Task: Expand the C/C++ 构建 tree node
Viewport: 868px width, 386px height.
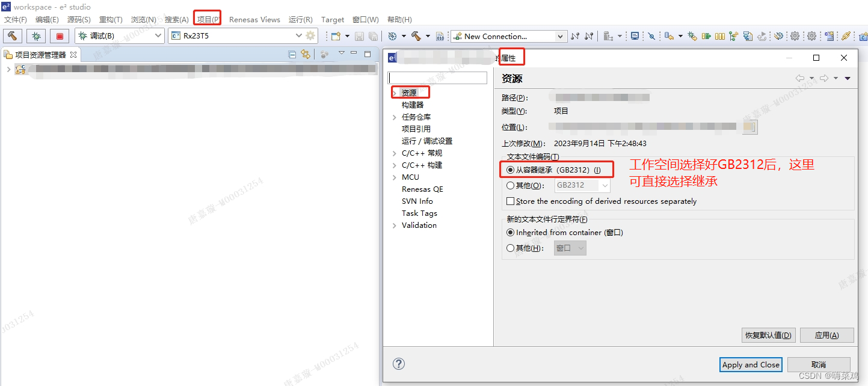Action: (394, 165)
